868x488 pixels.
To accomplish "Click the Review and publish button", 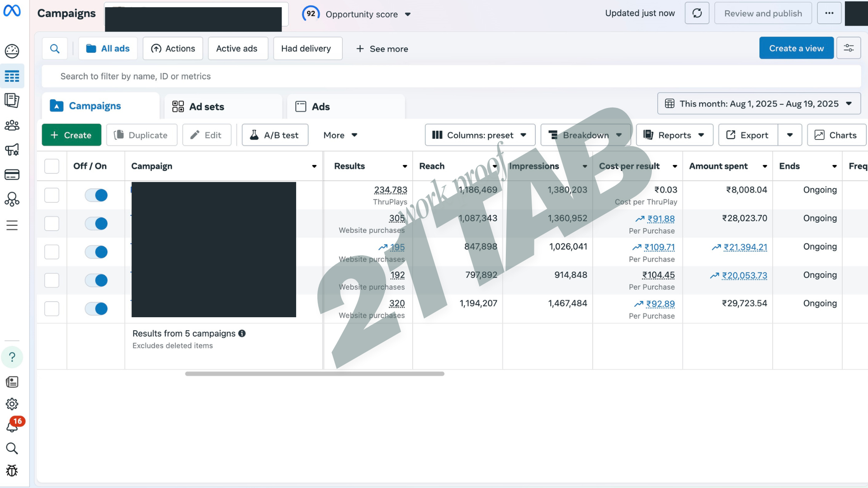I will tap(763, 13).
